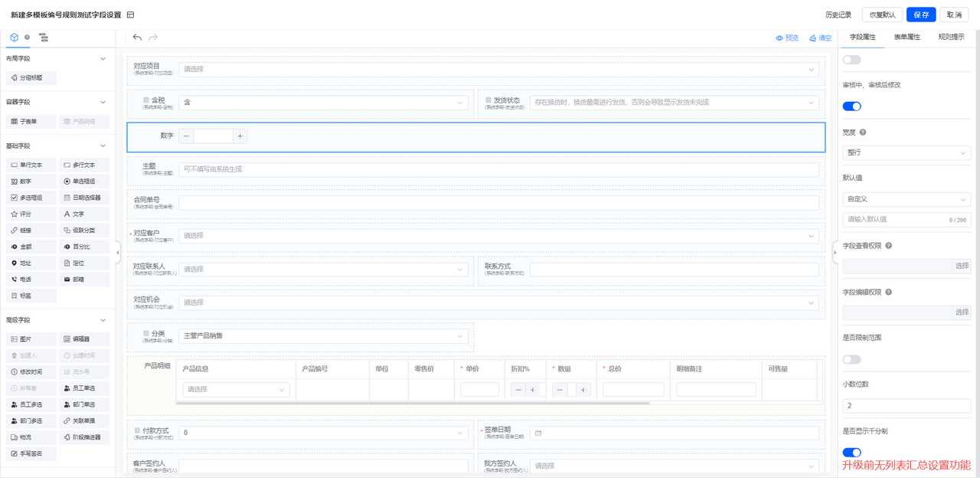
Task: Click the help icon beside 宽度
Action: click(x=863, y=133)
